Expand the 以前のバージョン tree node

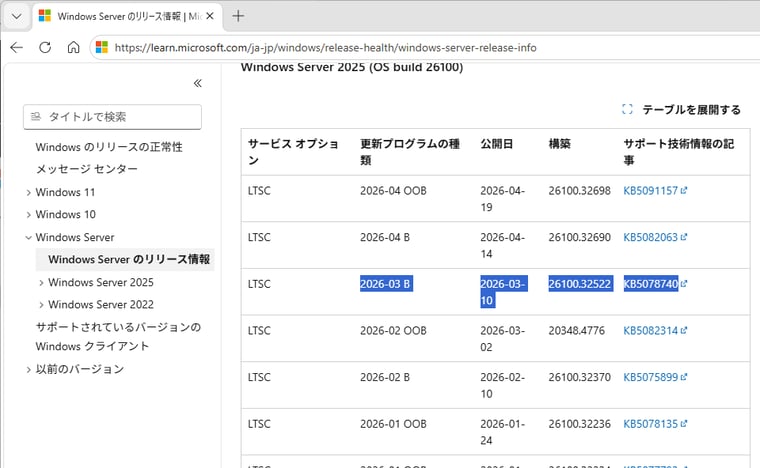(x=28, y=369)
